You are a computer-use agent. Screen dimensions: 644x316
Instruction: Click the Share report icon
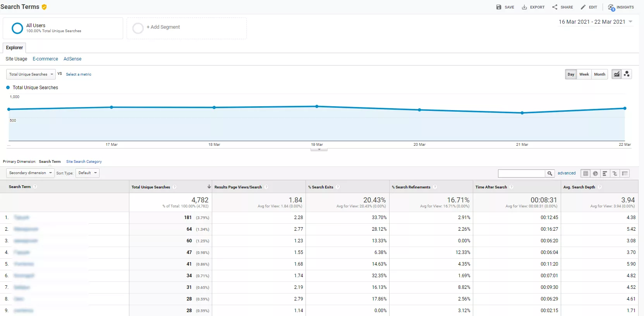(555, 7)
